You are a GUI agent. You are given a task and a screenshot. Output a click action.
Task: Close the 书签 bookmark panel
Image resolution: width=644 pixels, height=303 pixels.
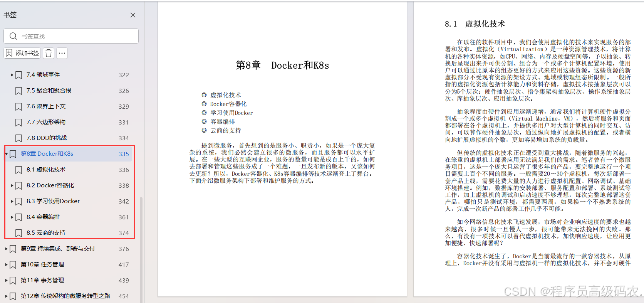click(x=133, y=15)
